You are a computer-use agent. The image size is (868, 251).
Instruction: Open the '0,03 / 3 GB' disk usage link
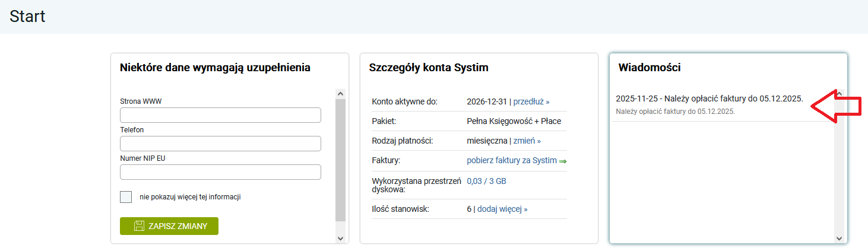point(486,182)
